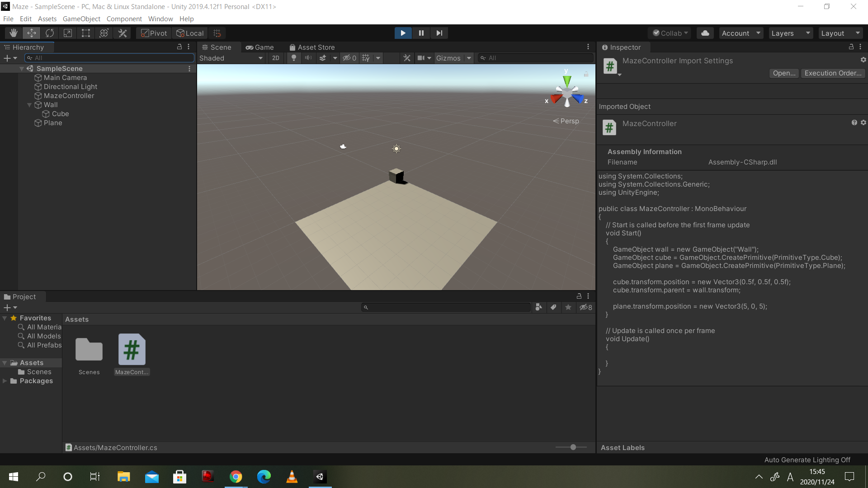This screenshot has height=488, width=868.
Task: Open the Shaded draw mode dropdown
Action: [231, 58]
